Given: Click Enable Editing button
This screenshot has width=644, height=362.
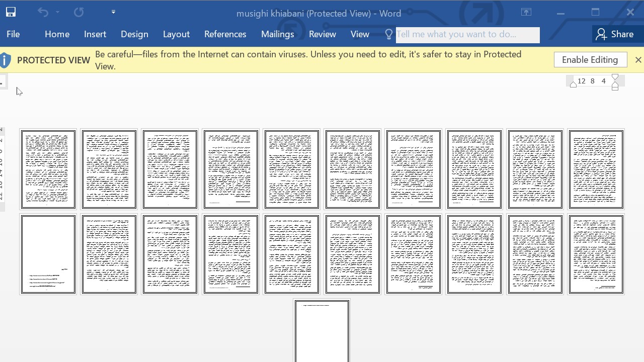Looking at the screenshot, I should [x=590, y=60].
